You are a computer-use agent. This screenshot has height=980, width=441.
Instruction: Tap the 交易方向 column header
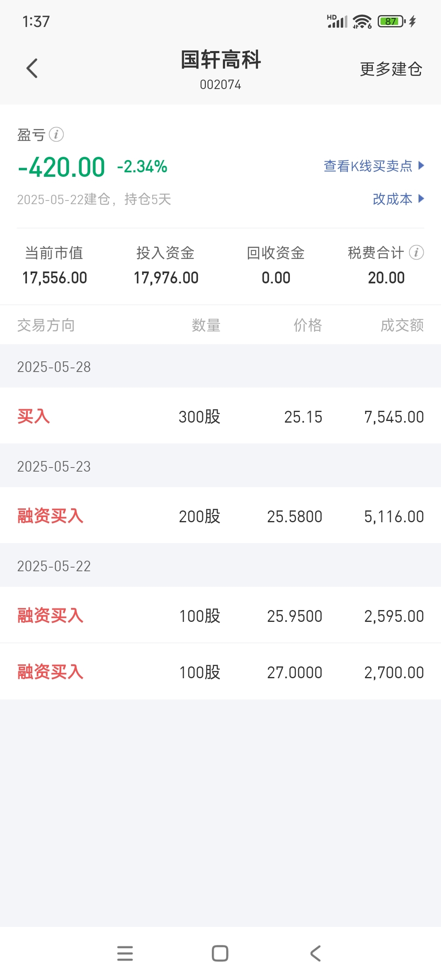(46, 325)
